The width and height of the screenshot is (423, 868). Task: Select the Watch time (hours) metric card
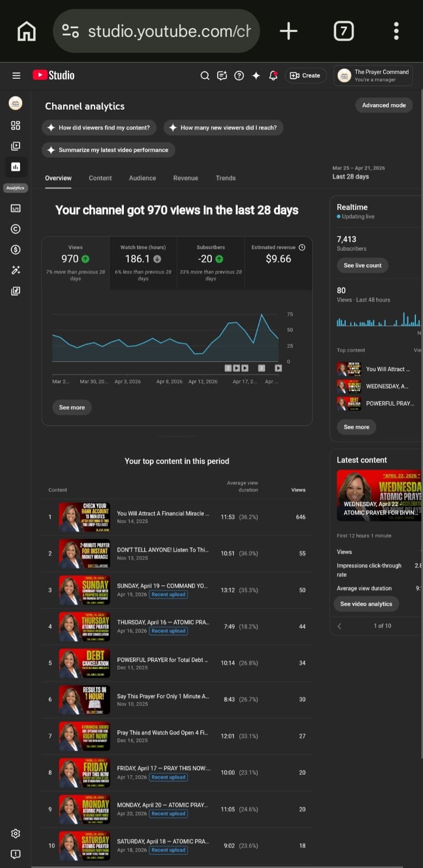[143, 263]
